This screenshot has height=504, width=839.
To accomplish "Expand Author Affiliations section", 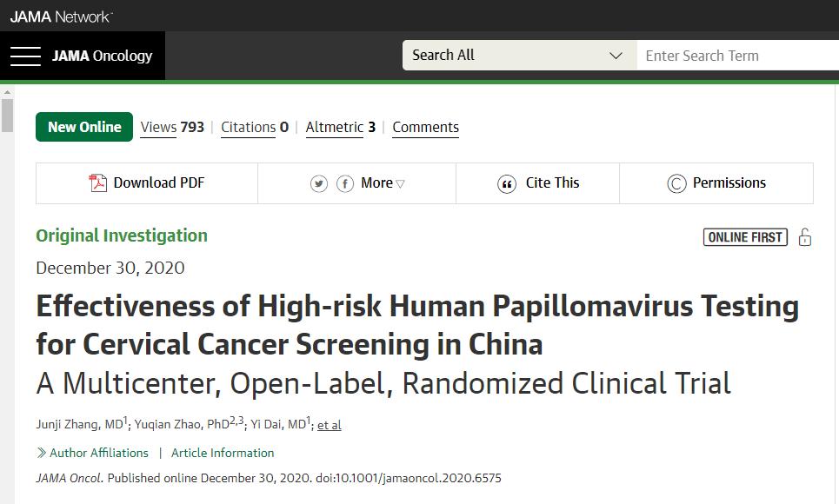I will (93, 453).
